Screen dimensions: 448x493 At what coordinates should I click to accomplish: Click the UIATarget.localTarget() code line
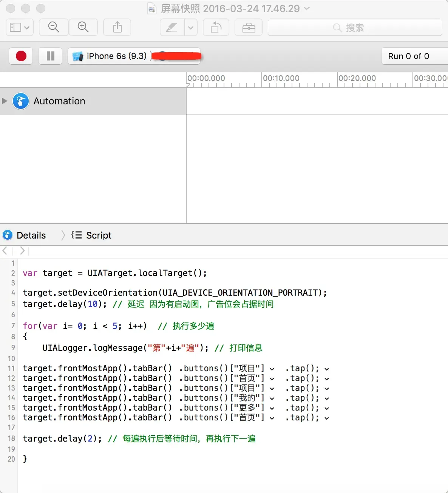click(x=115, y=273)
